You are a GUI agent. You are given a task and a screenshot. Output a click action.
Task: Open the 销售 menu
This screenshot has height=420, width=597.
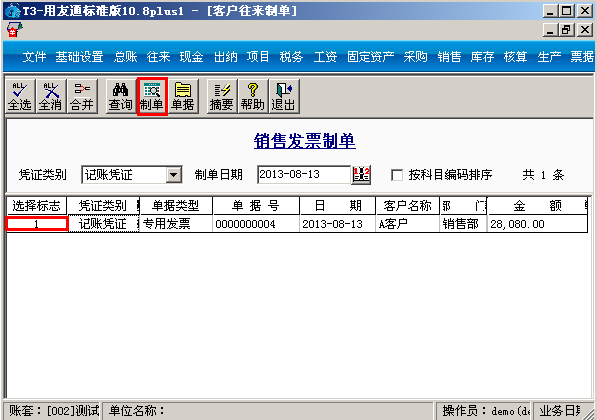[x=449, y=57]
